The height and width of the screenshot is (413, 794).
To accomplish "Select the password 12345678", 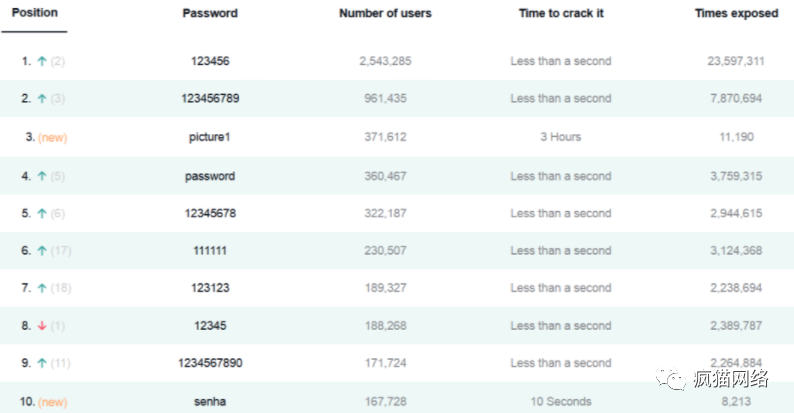I will 210,213.
